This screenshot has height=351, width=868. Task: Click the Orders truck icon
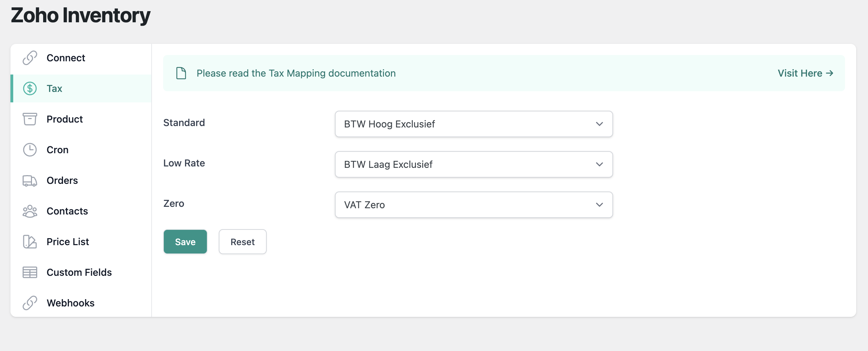(x=30, y=181)
